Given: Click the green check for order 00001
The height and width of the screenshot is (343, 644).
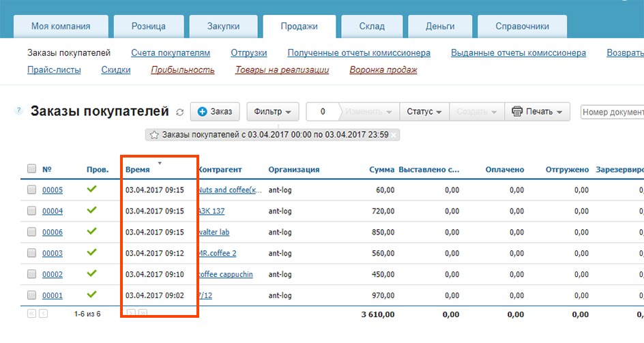Looking at the screenshot, I should pyautogui.click(x=91, y=294).
